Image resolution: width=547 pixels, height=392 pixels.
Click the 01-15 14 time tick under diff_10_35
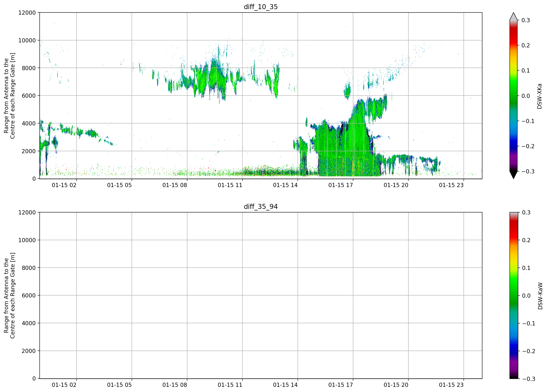285,185
